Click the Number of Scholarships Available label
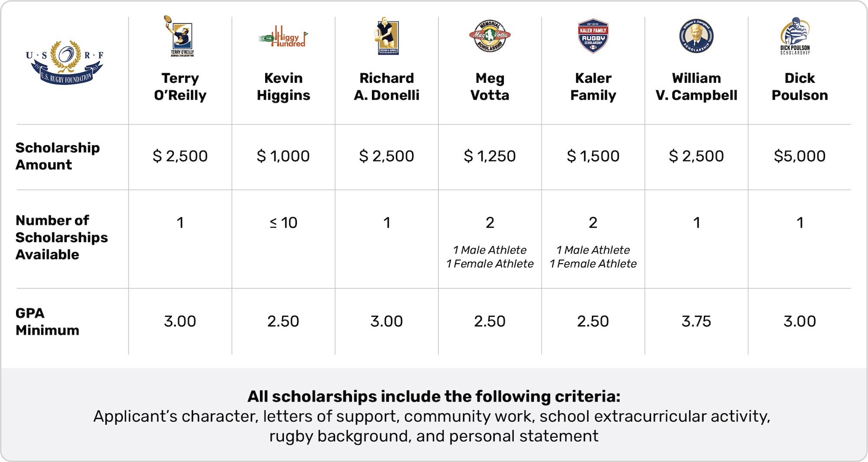This screenshot has height=462, width=868. tap(62, 238)
